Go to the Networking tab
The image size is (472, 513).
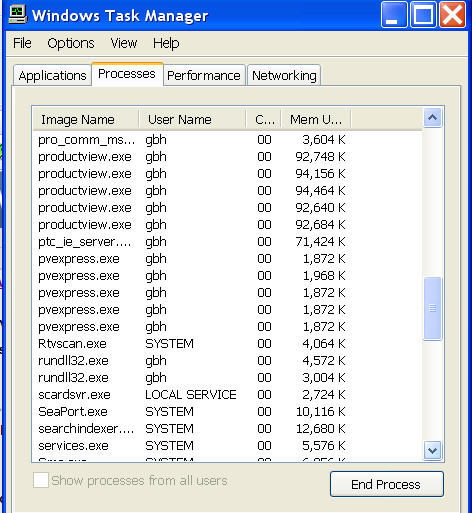point(284,76)
